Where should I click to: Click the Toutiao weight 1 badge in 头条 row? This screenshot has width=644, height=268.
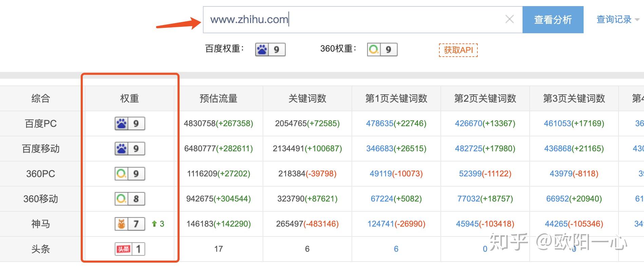(x=130, y=249)
